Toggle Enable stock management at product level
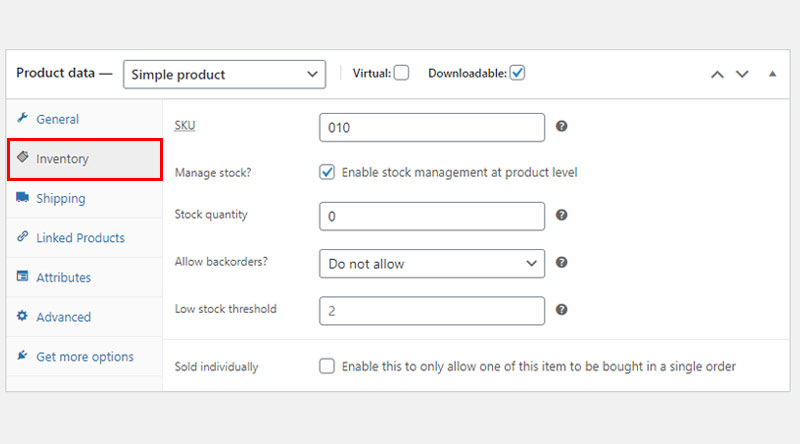Image resolution: width=800 pixels, height=444 pixels. [x=327, y=172]
